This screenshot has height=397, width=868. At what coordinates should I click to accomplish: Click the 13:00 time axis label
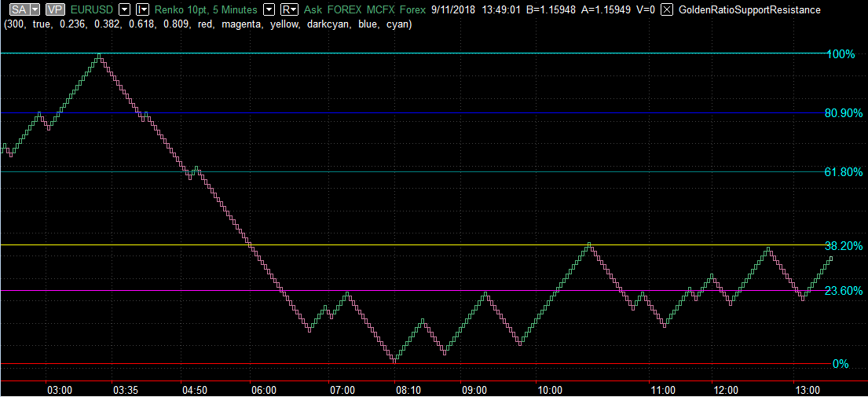[x=808, y=391]
